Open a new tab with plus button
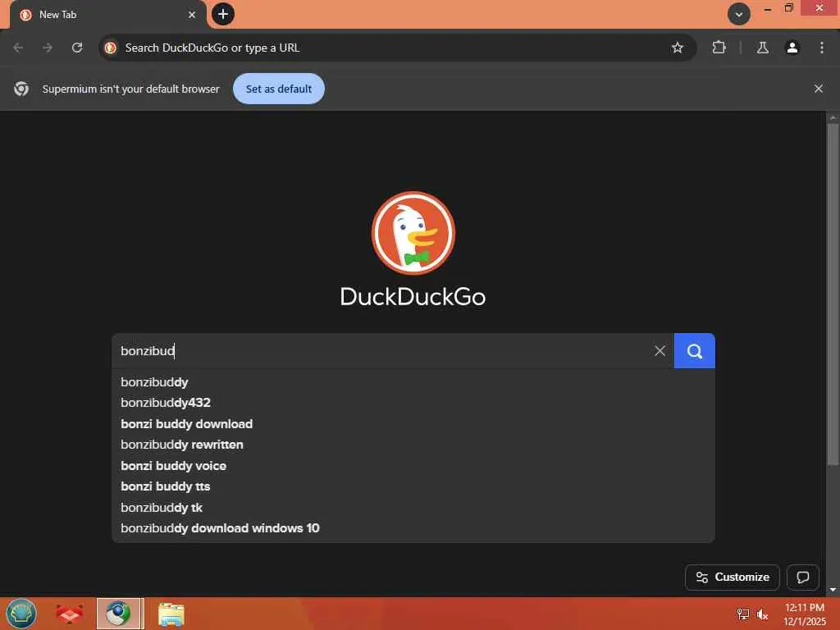 click(x=223, y=14)
